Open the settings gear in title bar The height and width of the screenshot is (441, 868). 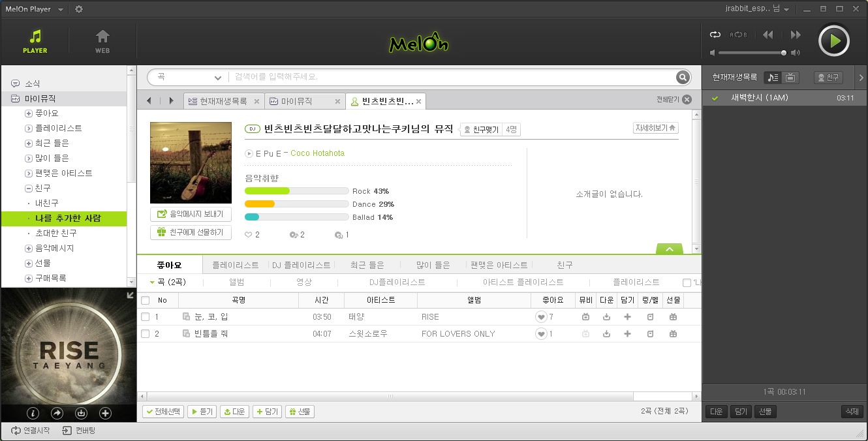pyautogui.click(x=79, y=9)
